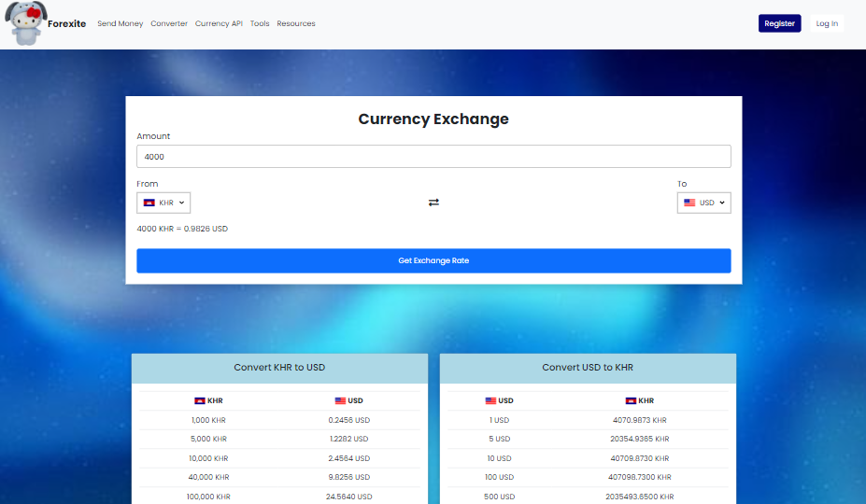866x504 pixels.
Task: Select the 500 USD cell
Action: [499, 497]
